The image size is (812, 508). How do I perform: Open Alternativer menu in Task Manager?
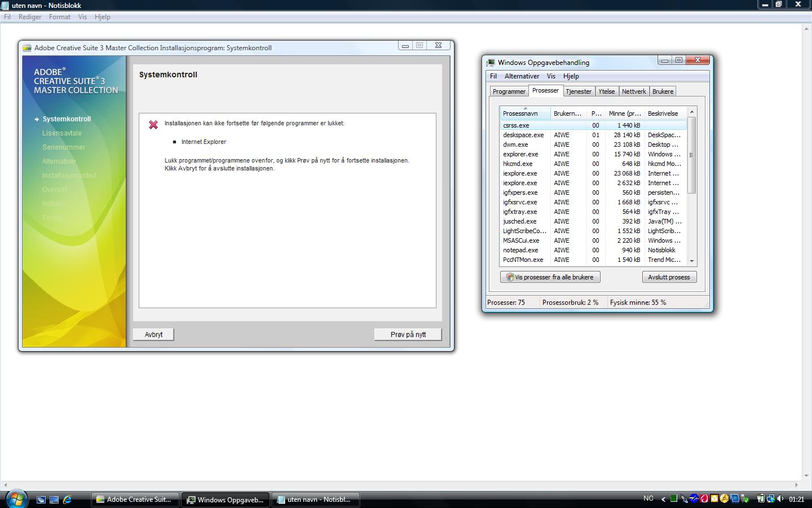coord(522,76)
